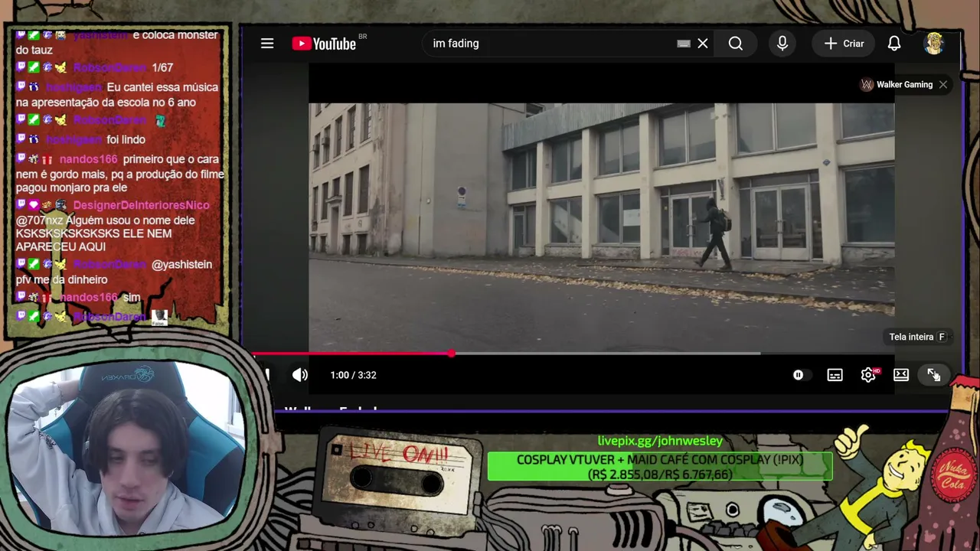980x551 pixels.
Task: Open the notifications bell
Action: 894,44
